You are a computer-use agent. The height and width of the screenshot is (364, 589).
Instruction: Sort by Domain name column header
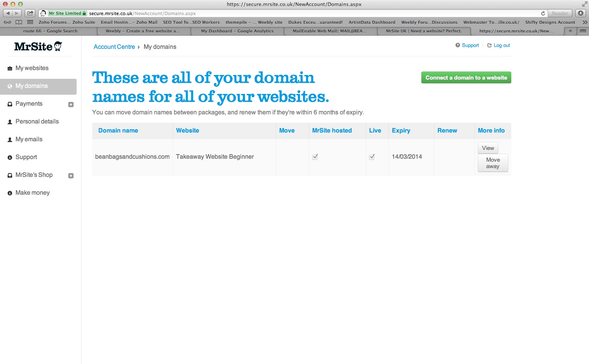tap(118, 130)
